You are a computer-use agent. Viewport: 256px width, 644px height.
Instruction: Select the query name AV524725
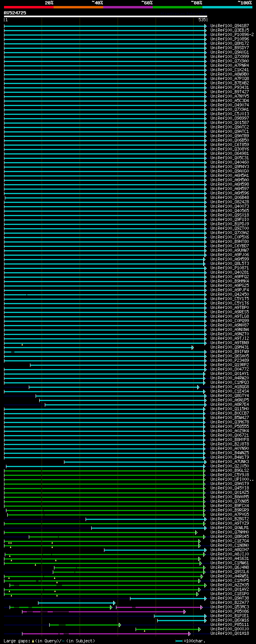[15, 13]
